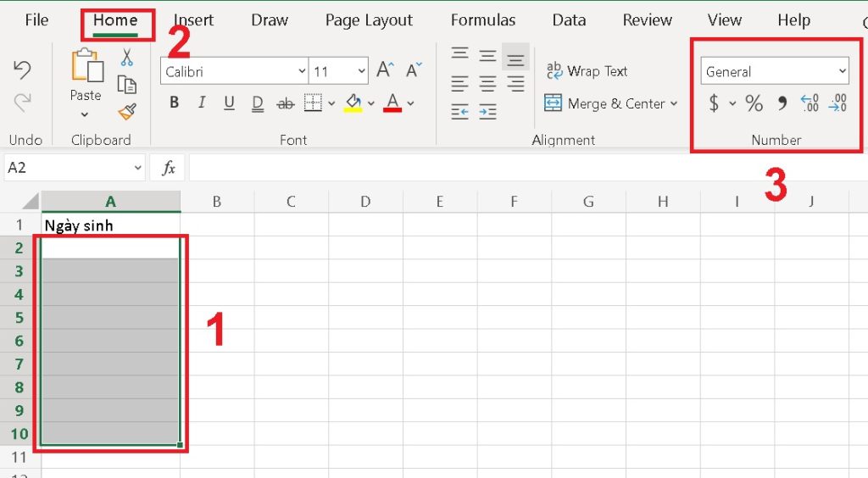Click Decrease Decimal icon
The height and width of the screenshot is (478, 868).
(837, 103)
